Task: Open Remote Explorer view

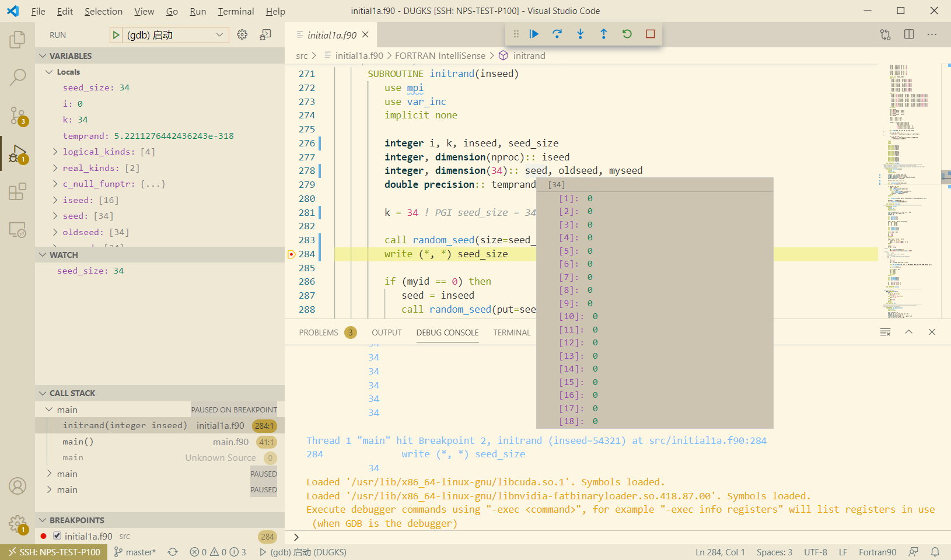Action: pos(18,230)
